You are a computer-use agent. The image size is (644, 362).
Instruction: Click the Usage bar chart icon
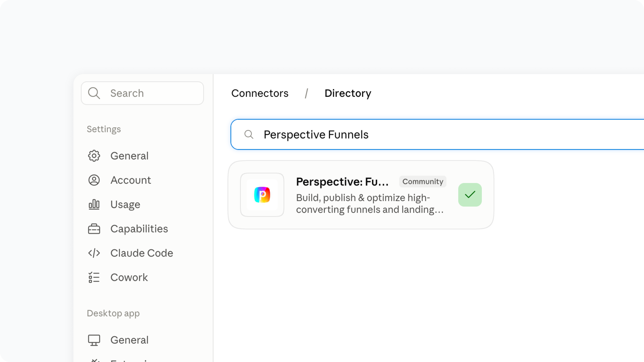click(x=94, y=204)
